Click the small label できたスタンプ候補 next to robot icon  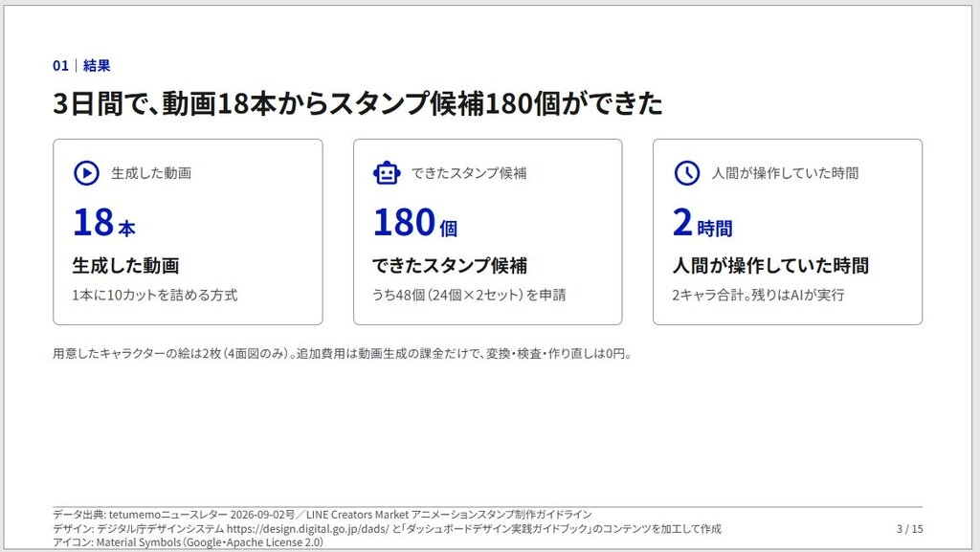[469, 173]
